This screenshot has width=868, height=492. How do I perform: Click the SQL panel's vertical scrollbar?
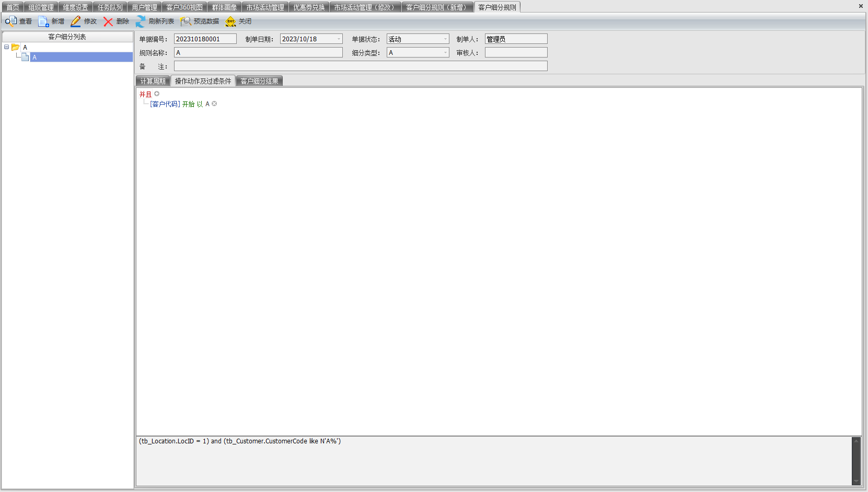[856, 461]
